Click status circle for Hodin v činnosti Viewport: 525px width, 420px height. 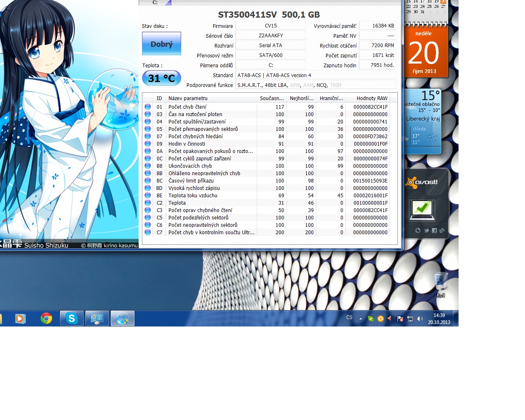coord(148,144)
